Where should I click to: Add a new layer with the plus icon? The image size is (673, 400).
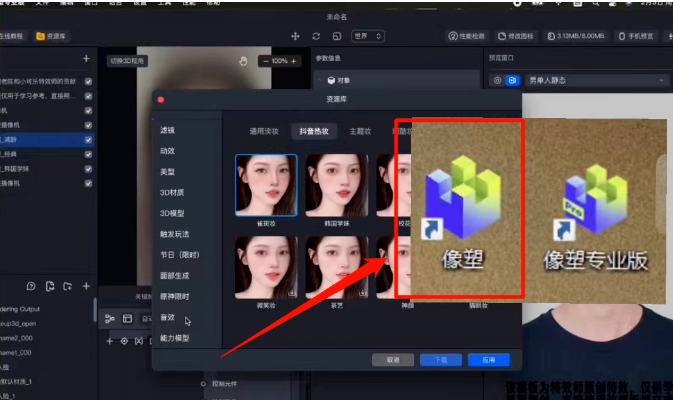click(86, 58)
